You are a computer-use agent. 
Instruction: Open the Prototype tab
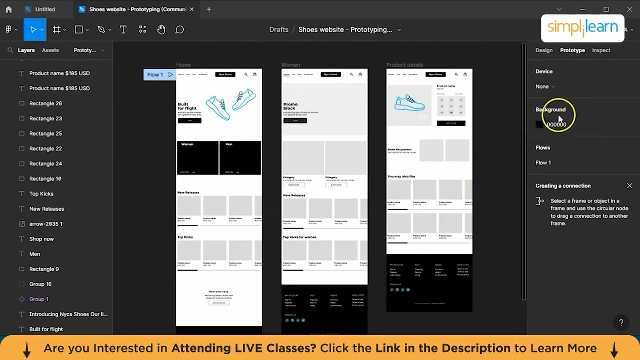click(572, 50)
